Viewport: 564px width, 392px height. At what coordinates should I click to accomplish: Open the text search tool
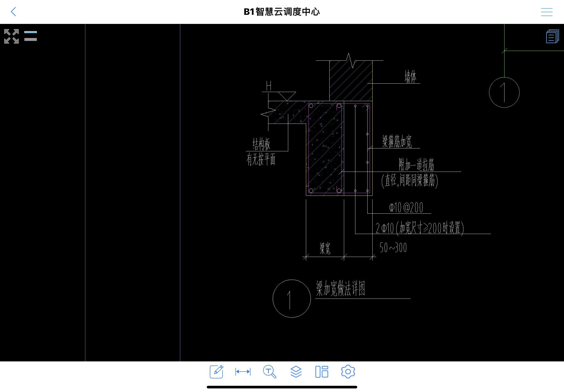[269, 372]
